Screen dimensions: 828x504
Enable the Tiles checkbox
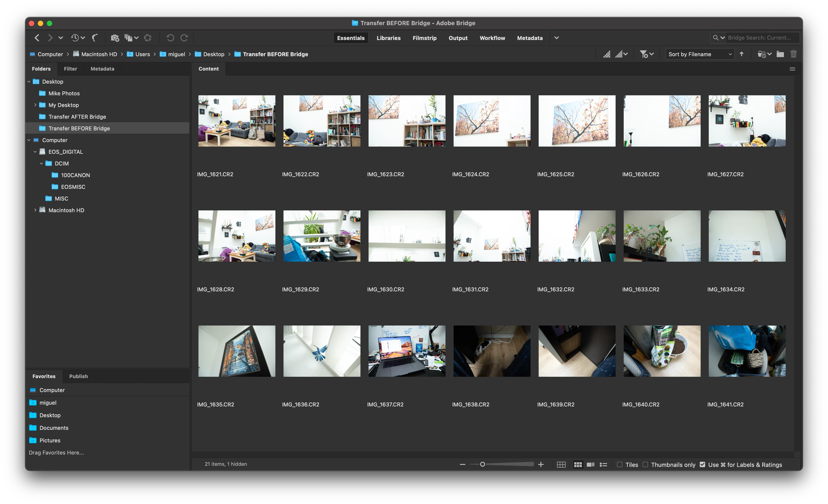coord(620,465)
